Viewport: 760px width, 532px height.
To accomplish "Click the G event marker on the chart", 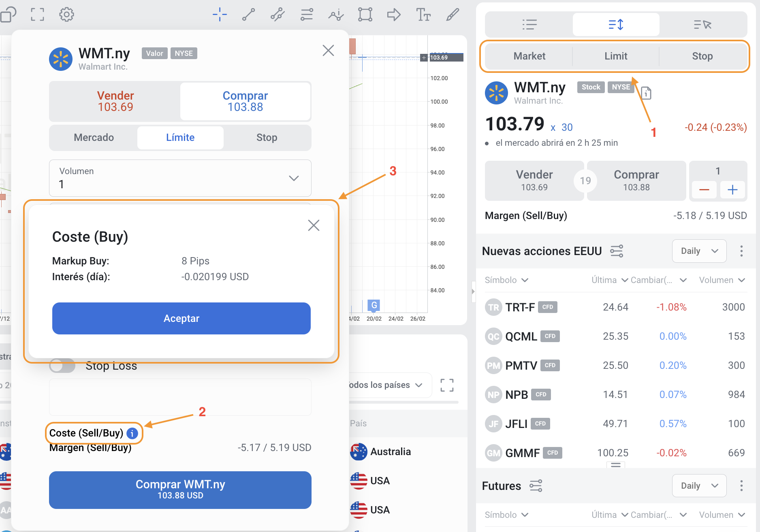I will [374, 305].
